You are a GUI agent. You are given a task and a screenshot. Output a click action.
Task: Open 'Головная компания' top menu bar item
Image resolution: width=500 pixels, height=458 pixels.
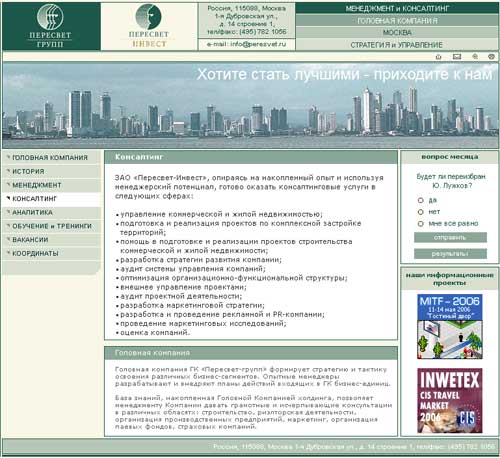coord(397,21)
